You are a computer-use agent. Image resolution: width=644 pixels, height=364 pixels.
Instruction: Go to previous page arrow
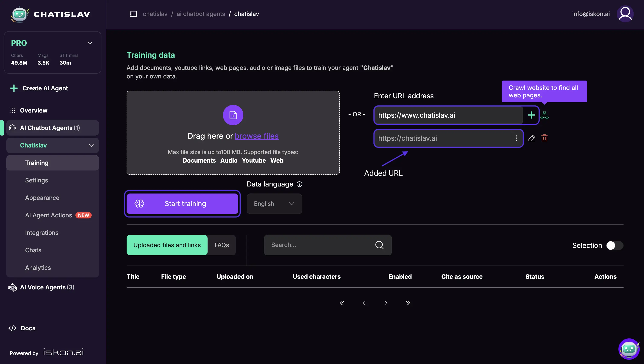point(364,303)
